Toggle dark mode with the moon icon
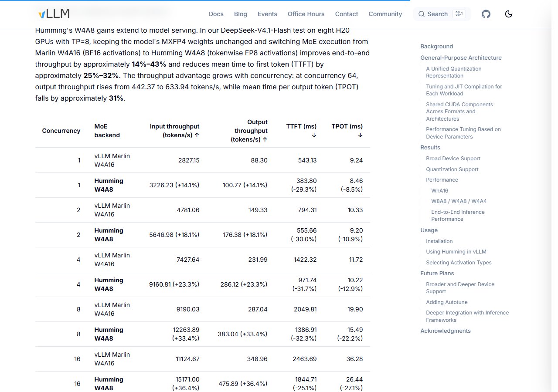The width and height of the screenshot is (558, 392). pyautogui.click(x=508, y=14)
